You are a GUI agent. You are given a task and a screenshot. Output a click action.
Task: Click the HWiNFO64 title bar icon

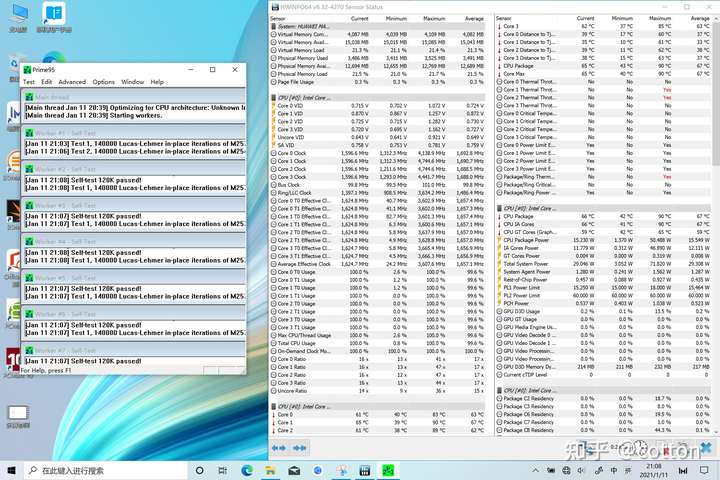click(x=275, y=7)
